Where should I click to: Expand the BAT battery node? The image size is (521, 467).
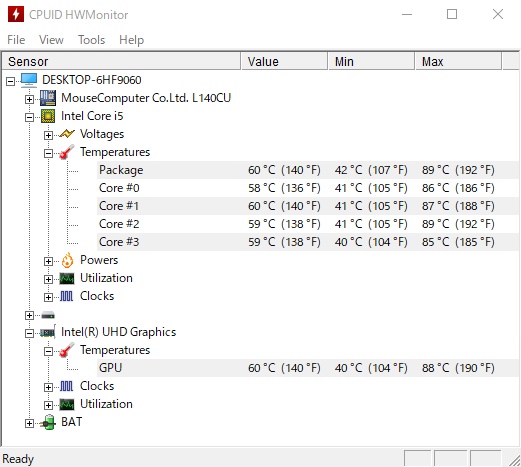(x=29, y=423)
